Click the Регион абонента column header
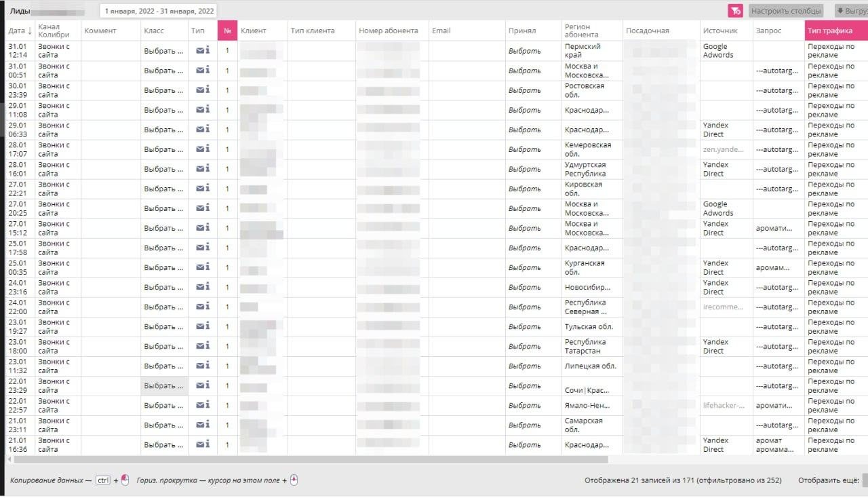The image size is (868, 498). tap(592, 31)
